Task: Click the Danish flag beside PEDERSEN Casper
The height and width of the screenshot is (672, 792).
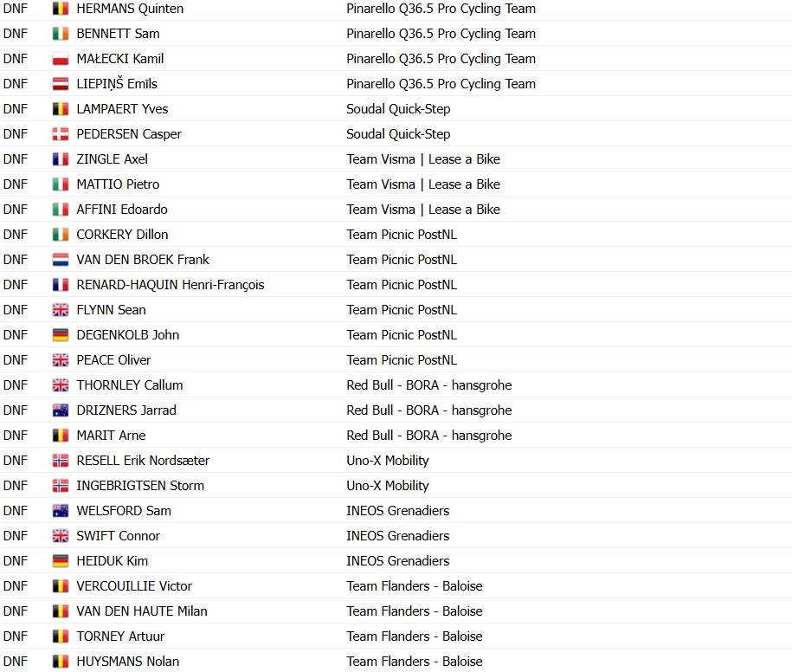Action: point(60,134)
